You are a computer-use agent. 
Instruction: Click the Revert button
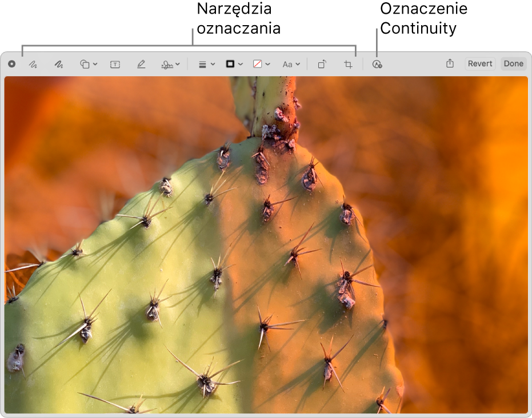coord(480,64)
